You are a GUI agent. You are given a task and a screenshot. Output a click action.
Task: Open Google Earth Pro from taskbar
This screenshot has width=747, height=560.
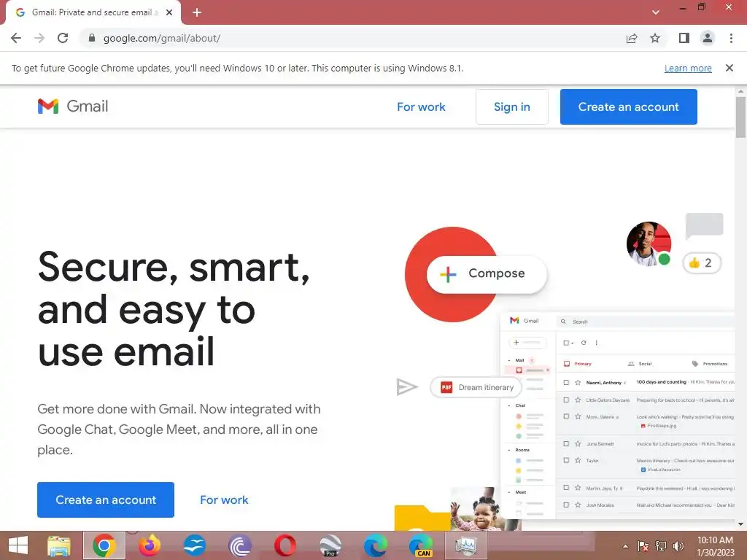click(330, 545)
